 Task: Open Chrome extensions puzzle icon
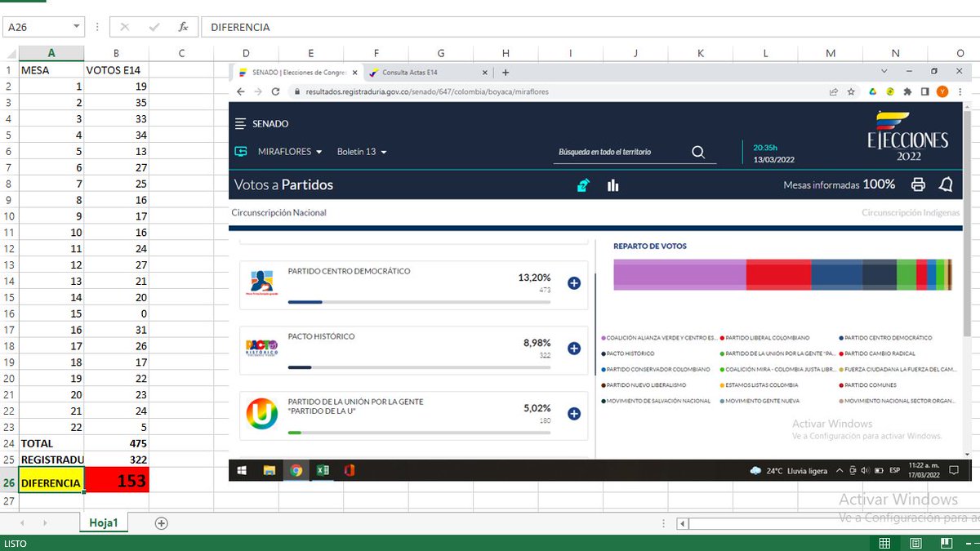tap(908, 92)
